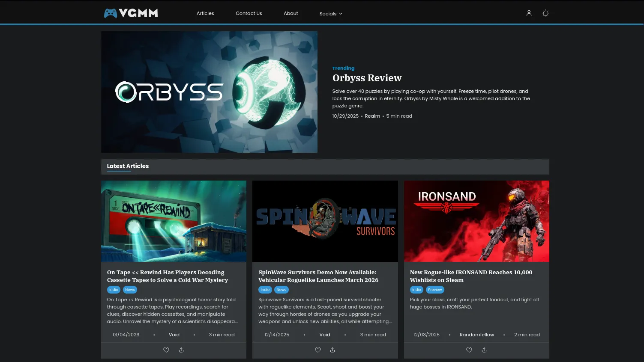Open the On Tape Rewind thumbnail
Viewport: 644px width, 362px height.
(174, 221)
